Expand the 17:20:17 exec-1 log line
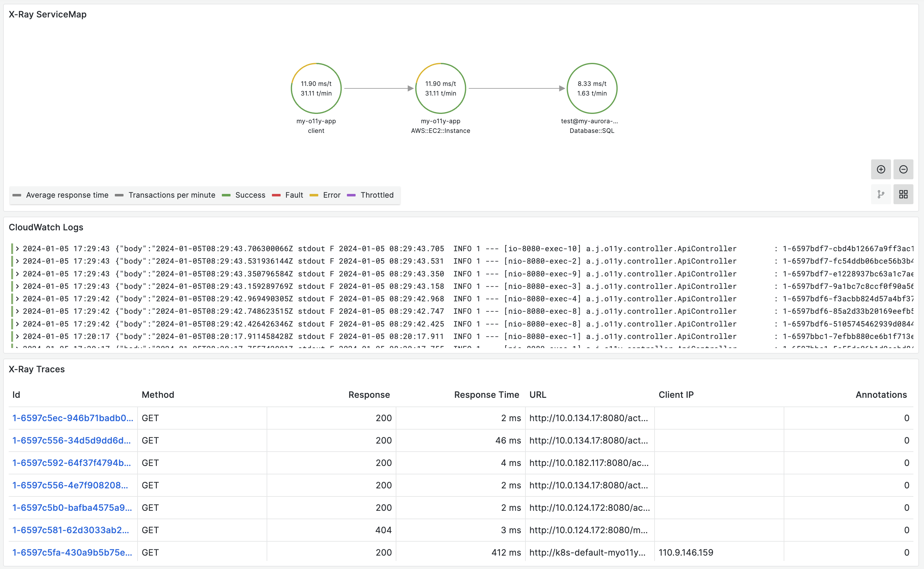The height and width of the screenshot is (569, 924). (x=17, y=336)
